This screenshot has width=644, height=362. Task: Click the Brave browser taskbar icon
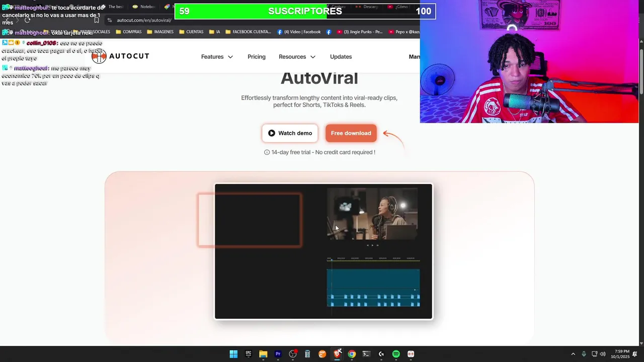point(337,354)
